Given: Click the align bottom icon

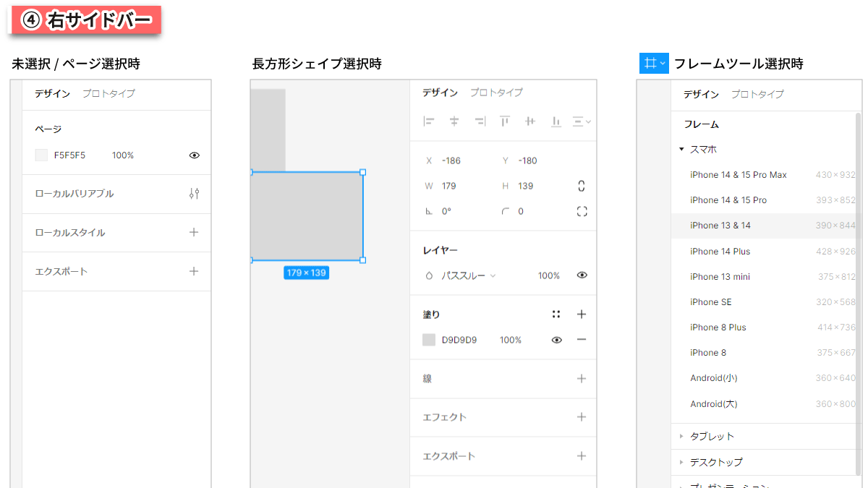Looking at the screenshot, I should tap(556, 121).
